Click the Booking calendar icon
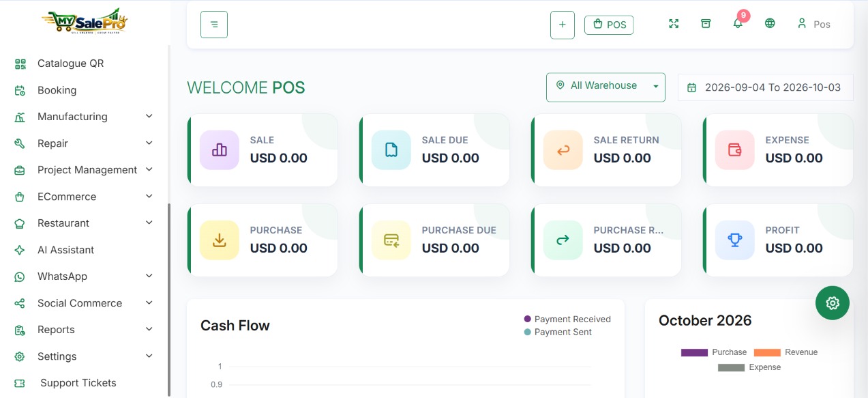Image resolution: width=868 pixels, height=398 pixels. 20,90
